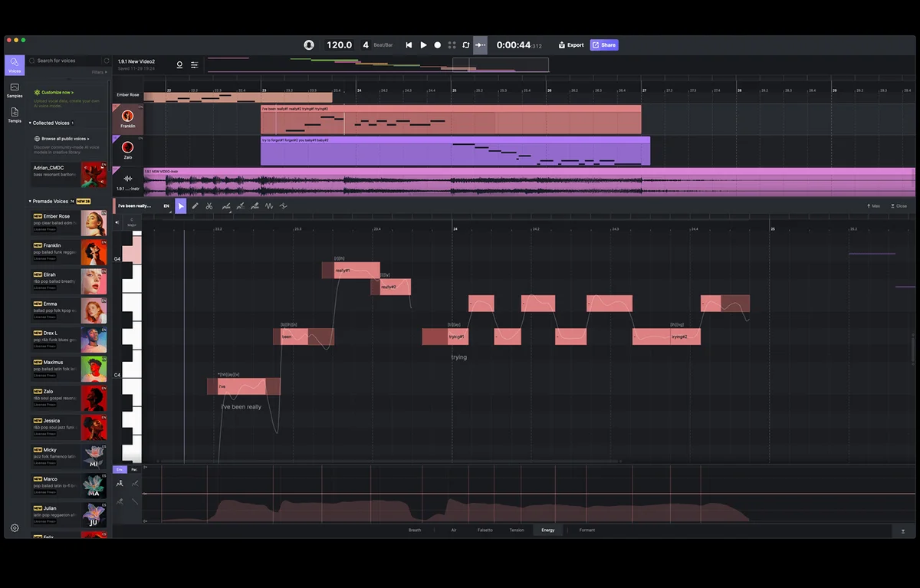Select the Energy parameter tab
Viewport: 920px width, 588px height.
pyautogui.click(x=547, y=530)
